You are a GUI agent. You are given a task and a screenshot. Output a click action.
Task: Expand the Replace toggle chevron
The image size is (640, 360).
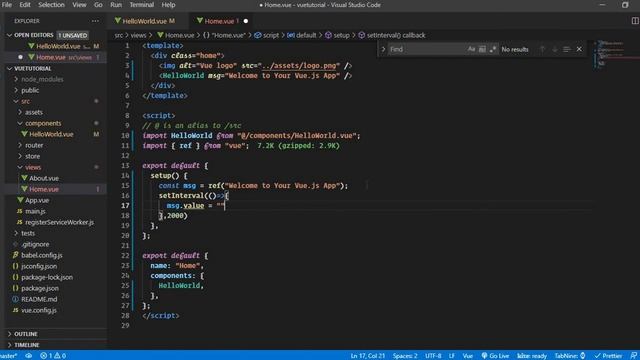point(383,49)
